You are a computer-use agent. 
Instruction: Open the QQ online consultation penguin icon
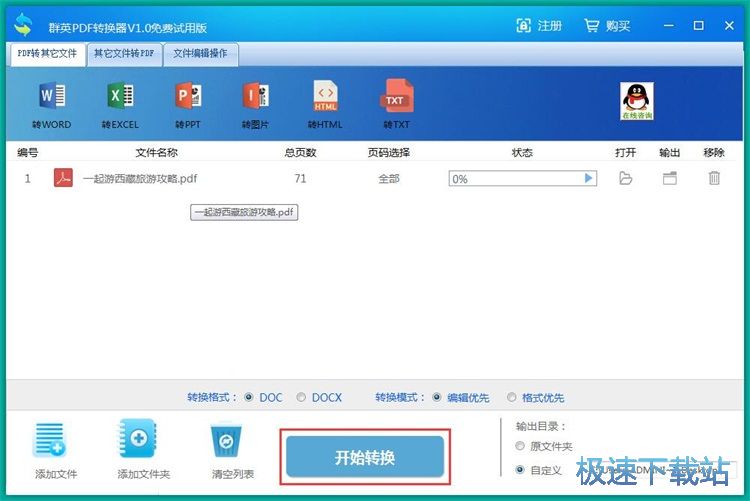pos(637,101)
